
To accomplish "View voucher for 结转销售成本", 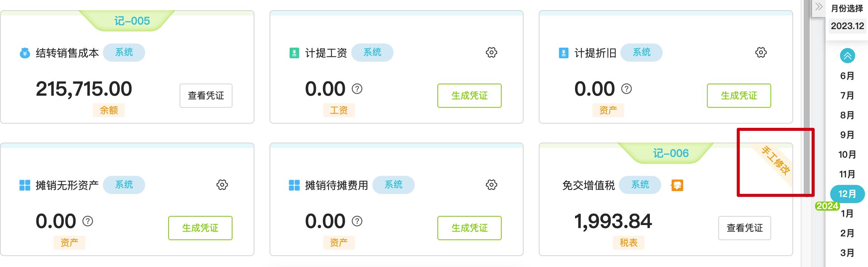I will pos(206,96).
